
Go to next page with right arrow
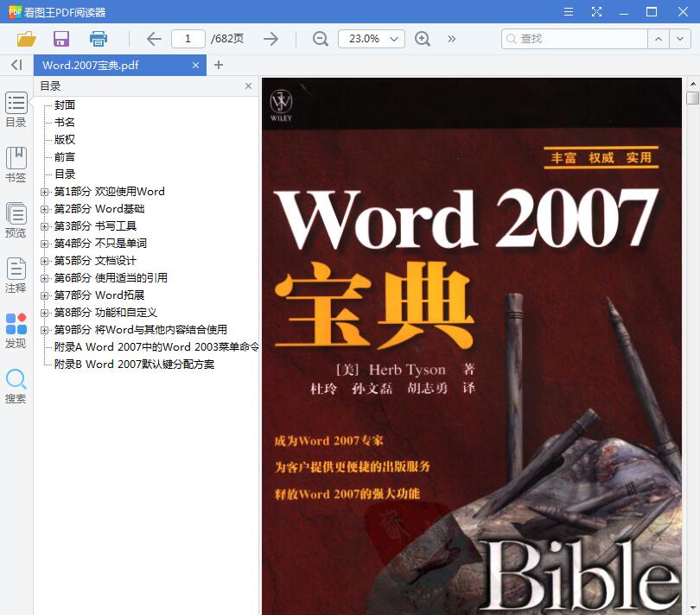coord(270,39)
